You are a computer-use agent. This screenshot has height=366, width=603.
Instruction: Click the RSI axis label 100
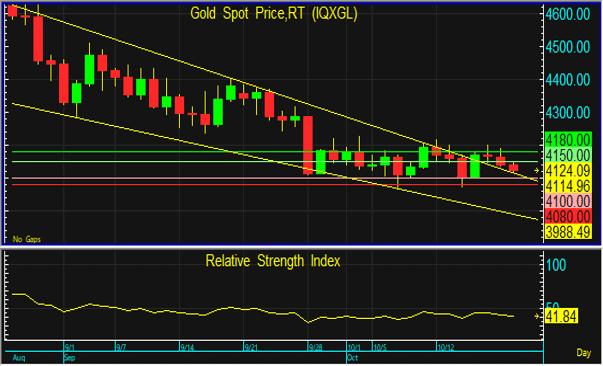556,265
